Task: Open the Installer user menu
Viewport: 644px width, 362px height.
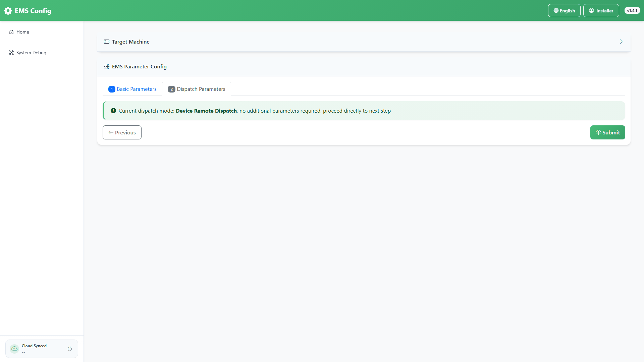Action: tap(601, 11)
